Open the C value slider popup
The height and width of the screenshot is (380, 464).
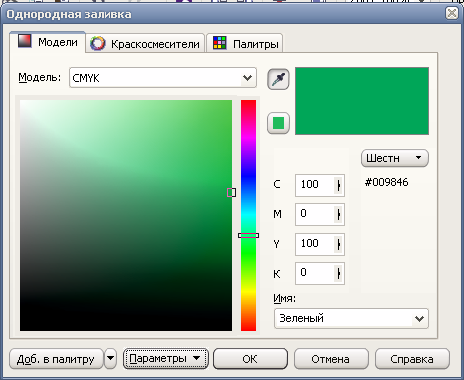(x=339, y=185)
